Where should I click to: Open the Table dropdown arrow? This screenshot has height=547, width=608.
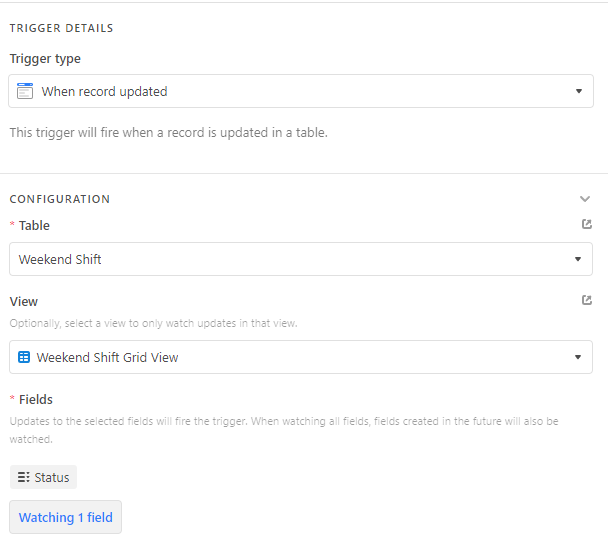click(x=578, y=259)
